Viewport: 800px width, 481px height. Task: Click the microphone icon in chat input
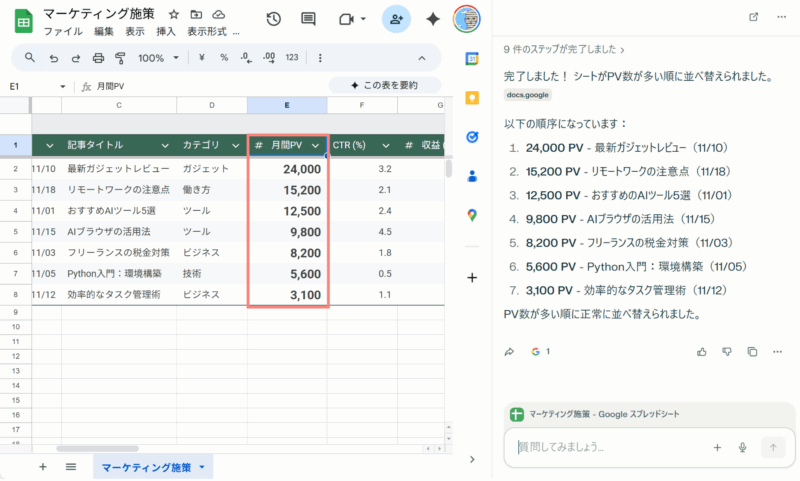pos(743,448)
